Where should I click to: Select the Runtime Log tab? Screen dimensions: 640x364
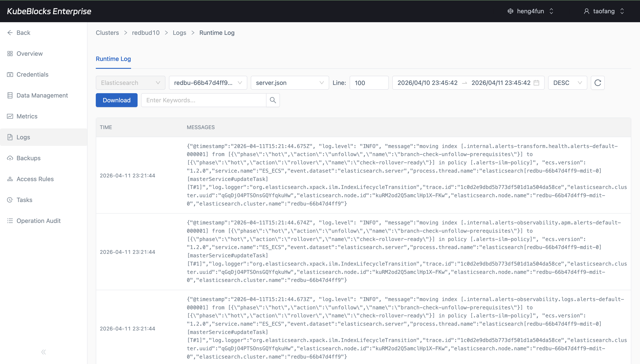tap(113, 59)
